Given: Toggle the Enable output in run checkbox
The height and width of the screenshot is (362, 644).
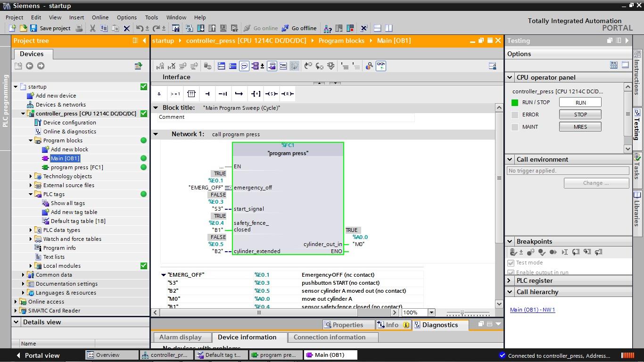Looking at the screenshot, I should tap(511, 272).
